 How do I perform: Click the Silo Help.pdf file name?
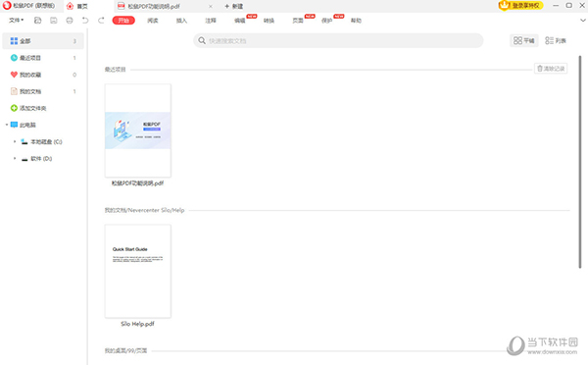[x=137, y=324]
